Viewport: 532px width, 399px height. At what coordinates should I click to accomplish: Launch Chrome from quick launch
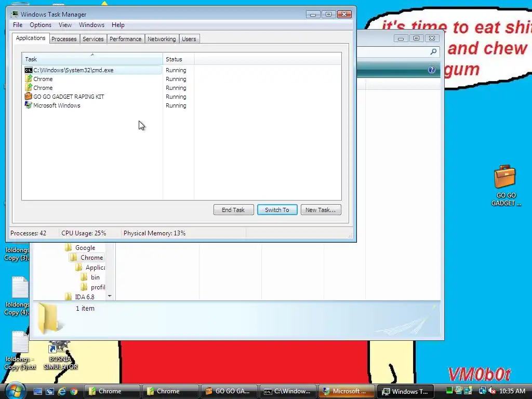[74, 392]
